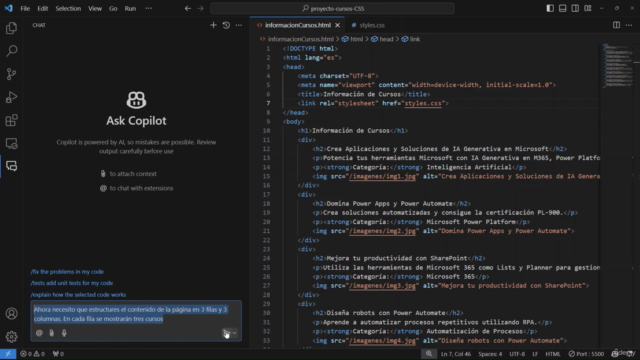This screenshot has height=360, width=640.
Task: Click the code minimap
Action: (x=617, y=65)
